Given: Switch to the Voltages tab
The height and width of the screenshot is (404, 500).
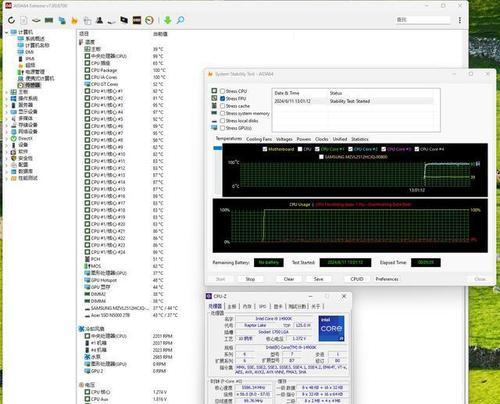Looking at the screenshot, I should 284,139.
